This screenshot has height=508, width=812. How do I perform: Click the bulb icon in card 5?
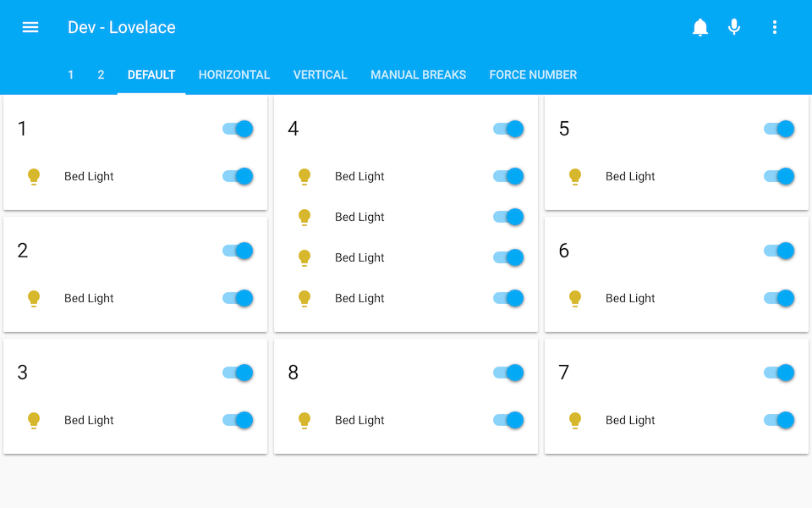[x=575, y=176]
